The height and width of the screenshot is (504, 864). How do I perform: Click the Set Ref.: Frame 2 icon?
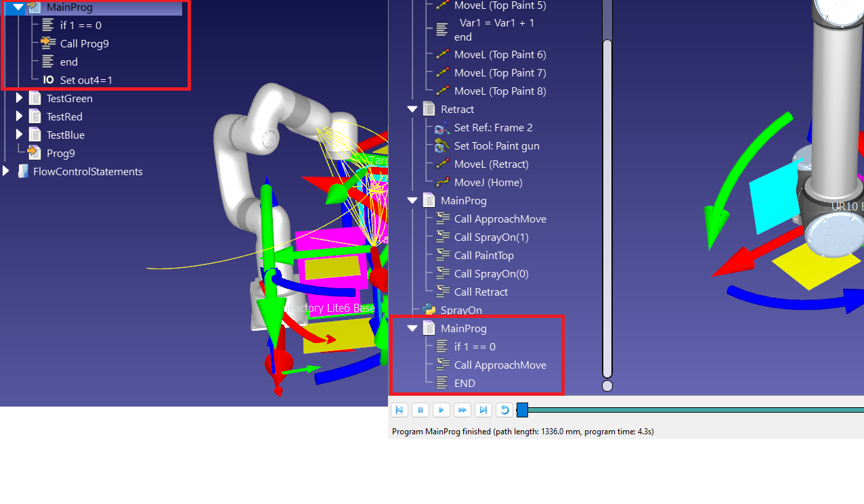point(442,128)
